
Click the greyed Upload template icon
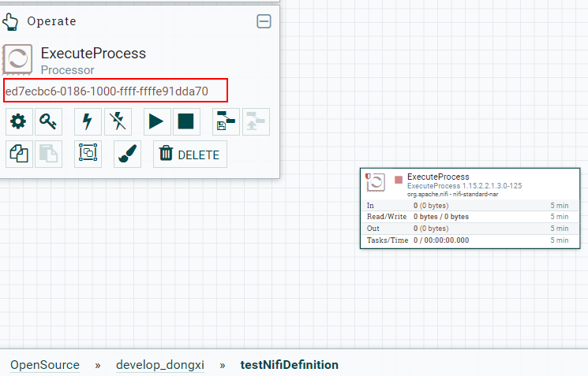(256, 121)
